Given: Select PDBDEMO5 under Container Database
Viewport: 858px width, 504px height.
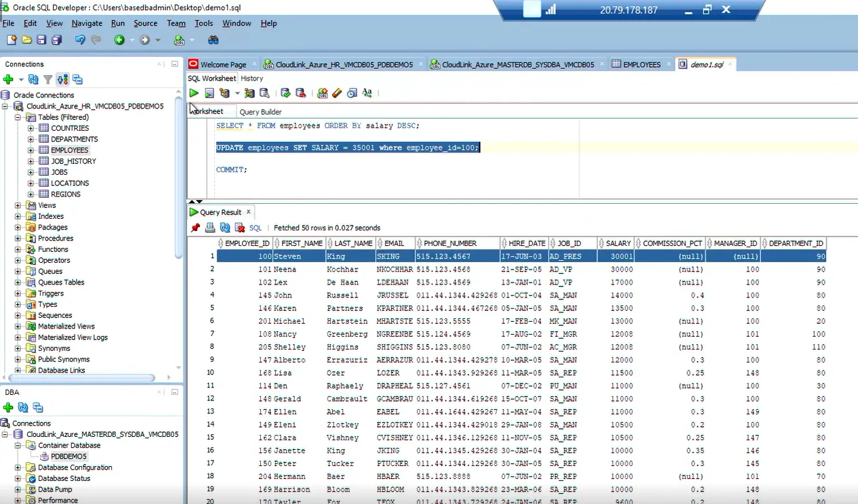Looking at the screenshot, I should (x=69, y=457).
